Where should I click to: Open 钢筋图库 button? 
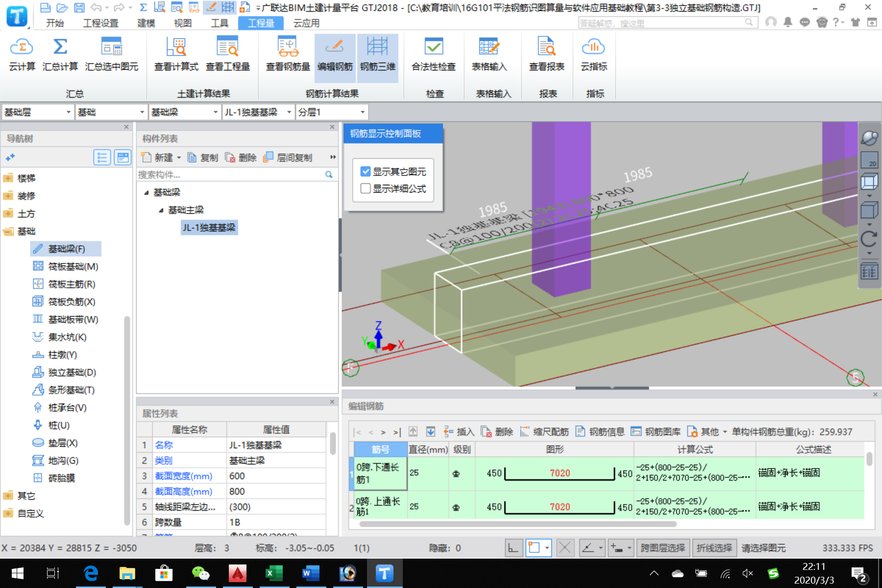pos(656,432)
